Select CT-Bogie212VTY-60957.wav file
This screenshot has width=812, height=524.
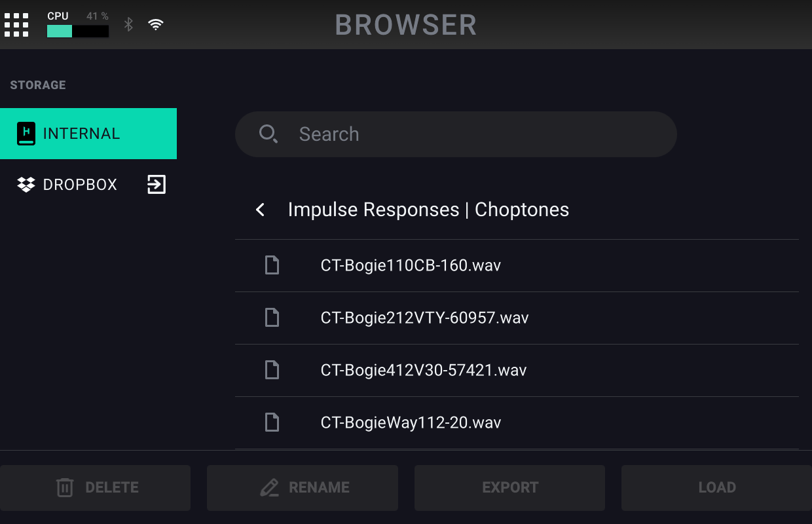coord(424,318)
